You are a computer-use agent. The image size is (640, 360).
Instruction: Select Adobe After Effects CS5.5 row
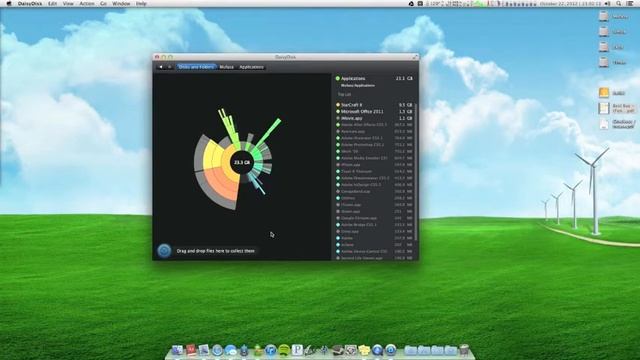[374, 125]
